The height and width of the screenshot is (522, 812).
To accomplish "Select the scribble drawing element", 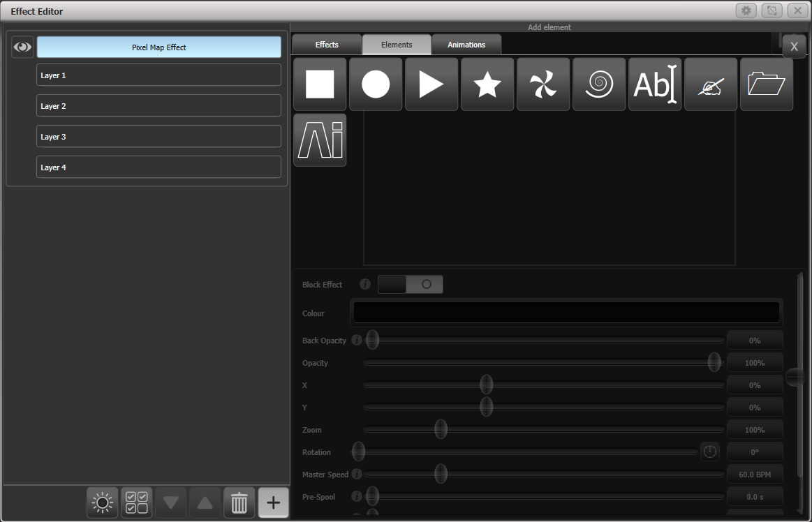I will click(710, 84).
